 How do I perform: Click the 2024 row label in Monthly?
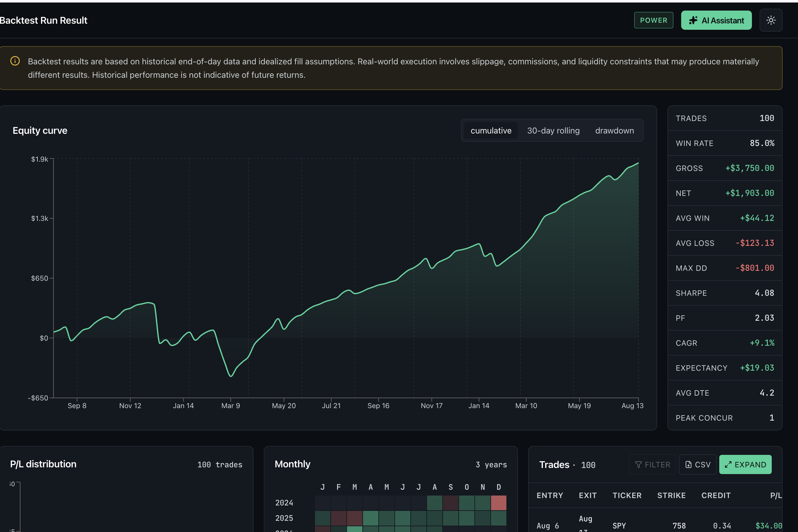tap(284, 503)
